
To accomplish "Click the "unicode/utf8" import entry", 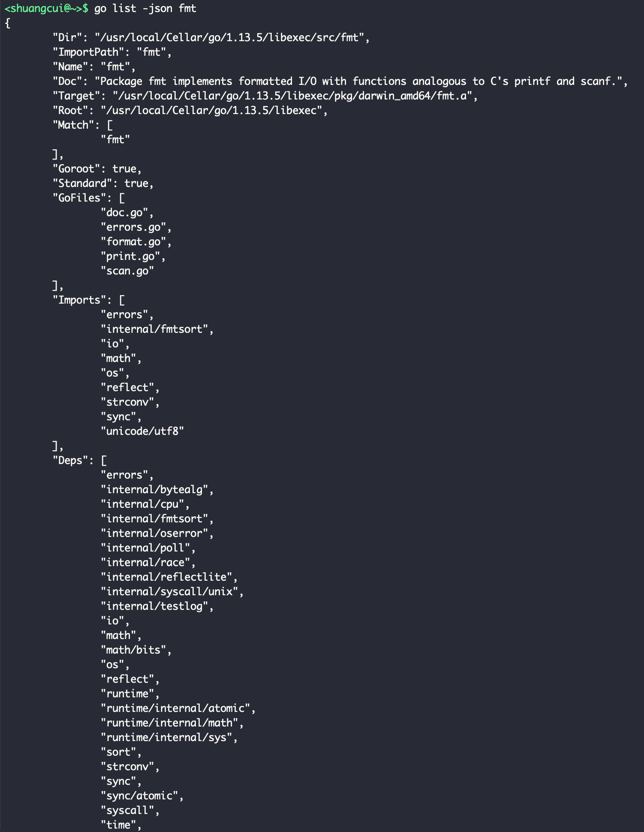I will point(142,431).
